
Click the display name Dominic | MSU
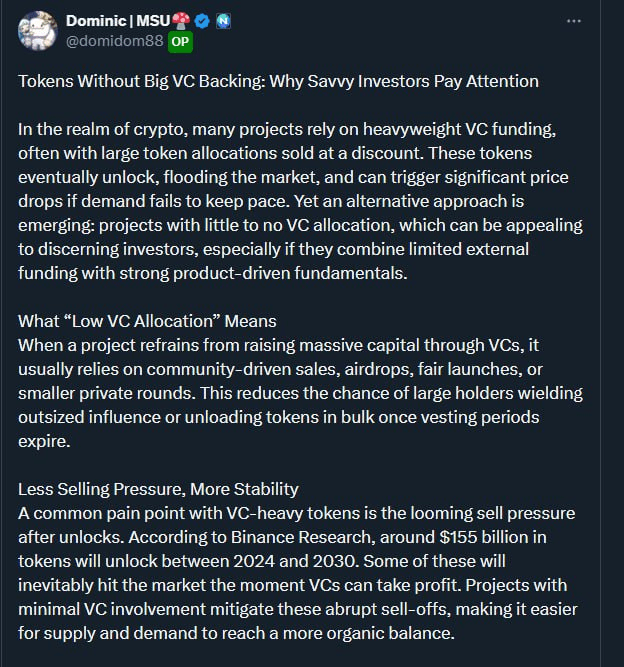click(x=118, y=21)
